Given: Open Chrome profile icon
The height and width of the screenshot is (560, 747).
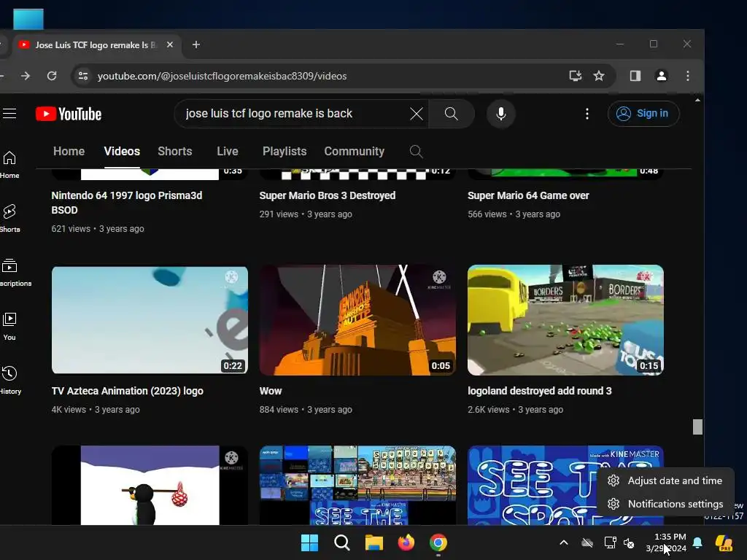Looking at the screenshot, I should point(661,76).
